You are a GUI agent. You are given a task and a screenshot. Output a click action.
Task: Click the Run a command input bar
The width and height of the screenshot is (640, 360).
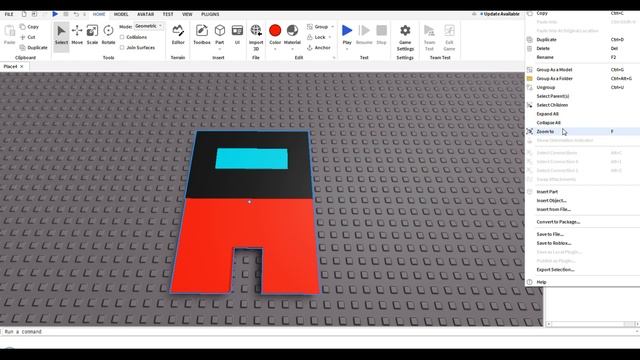point(318,332)
